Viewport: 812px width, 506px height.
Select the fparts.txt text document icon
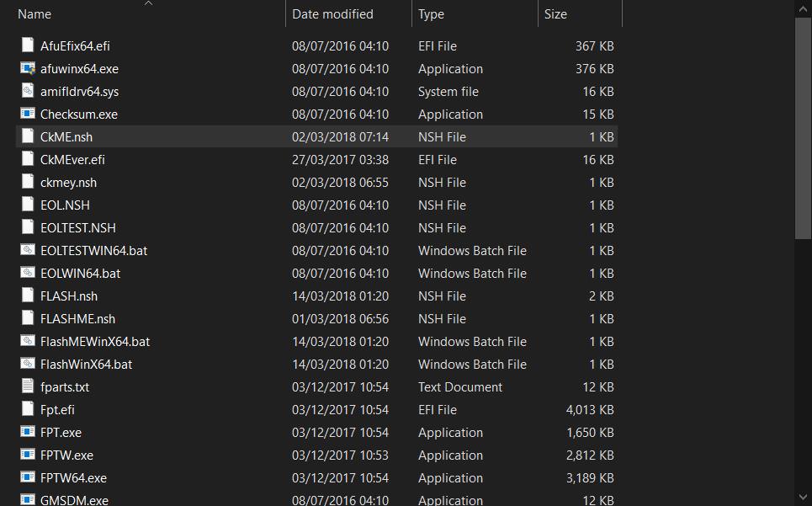28,386
